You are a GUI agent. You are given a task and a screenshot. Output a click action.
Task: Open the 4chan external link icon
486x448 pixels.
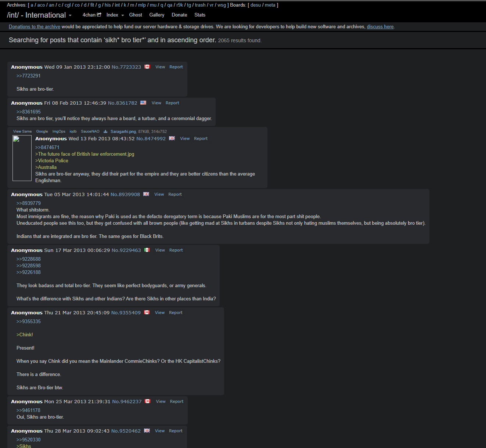[99, 15]
